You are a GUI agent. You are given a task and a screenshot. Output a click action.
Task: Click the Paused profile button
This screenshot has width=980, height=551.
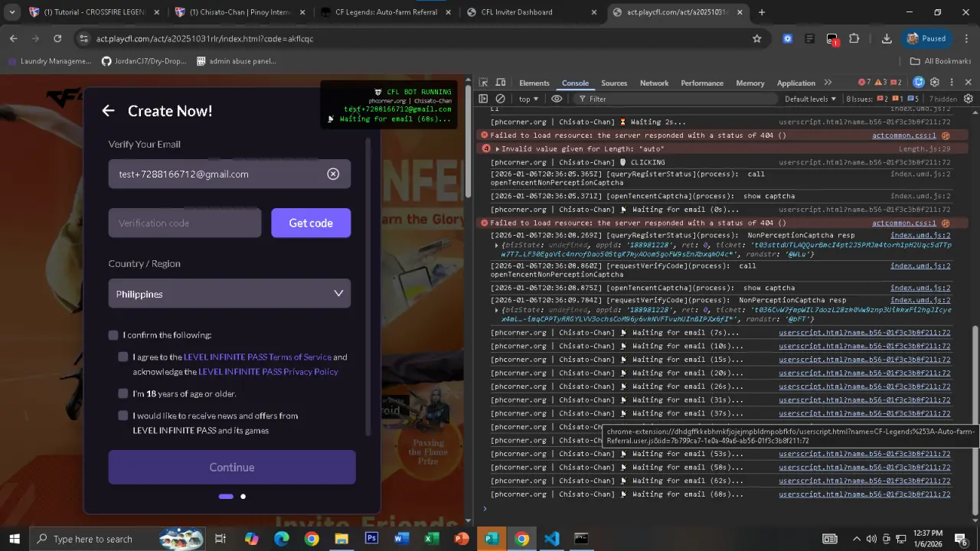tap(926, 38)
